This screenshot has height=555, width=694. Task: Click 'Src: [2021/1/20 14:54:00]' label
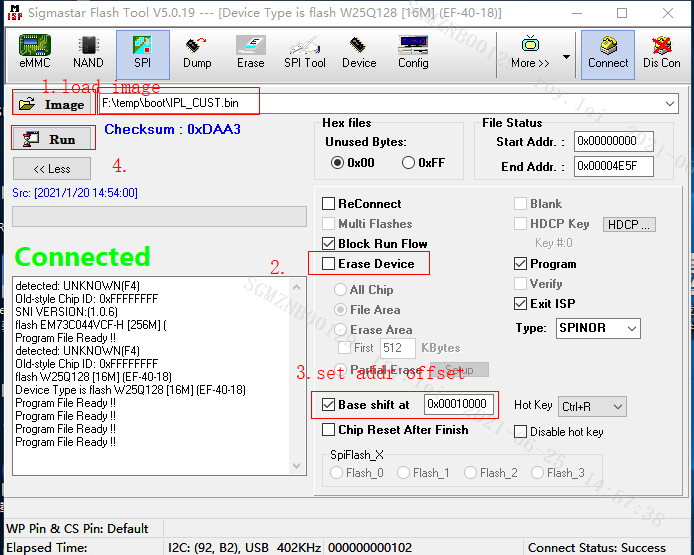(75, 193)
